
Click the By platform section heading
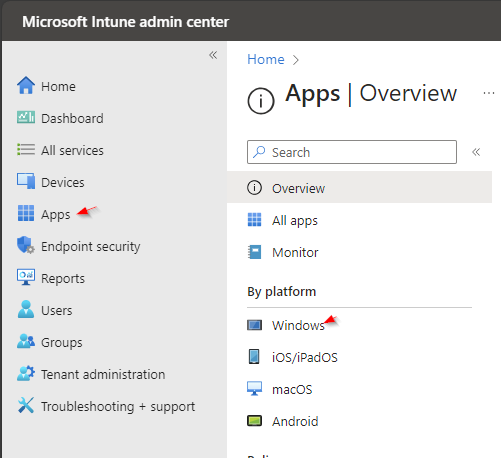click(281, 292)
